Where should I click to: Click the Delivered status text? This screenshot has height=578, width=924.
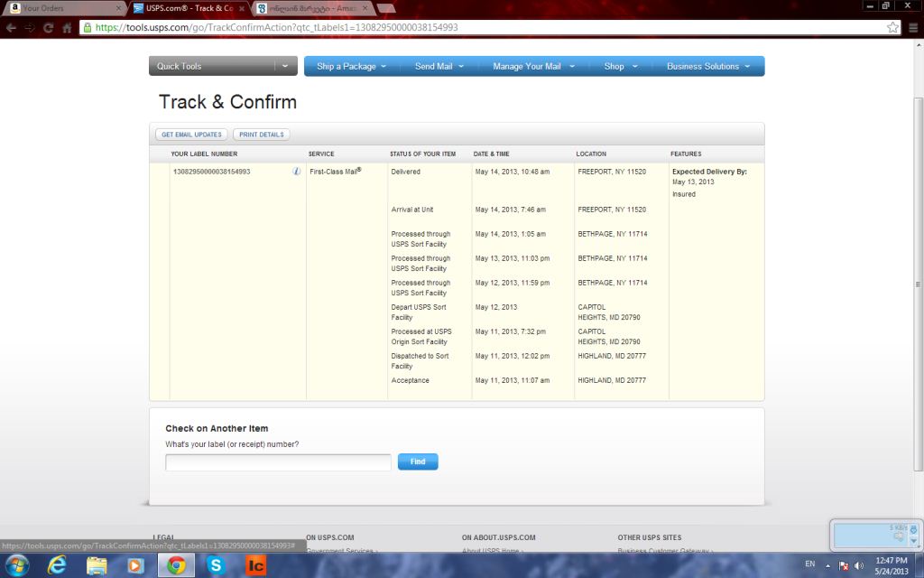point(405,172)
